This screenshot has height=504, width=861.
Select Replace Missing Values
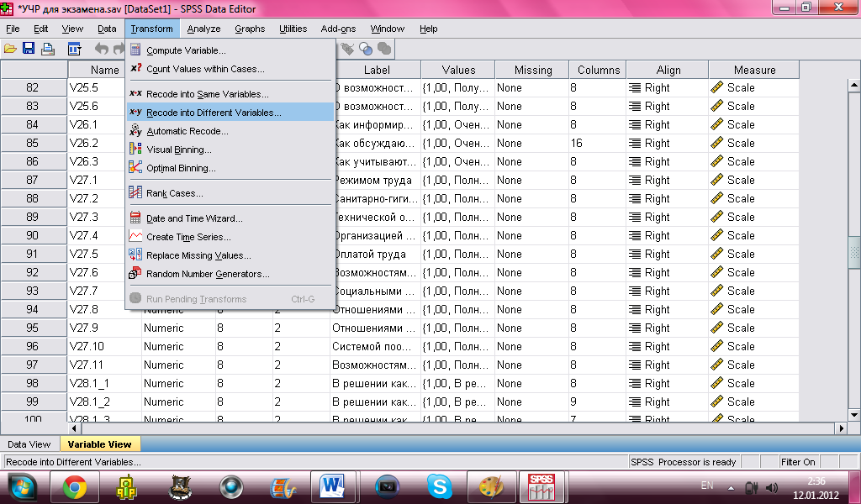tap(230, 255)
